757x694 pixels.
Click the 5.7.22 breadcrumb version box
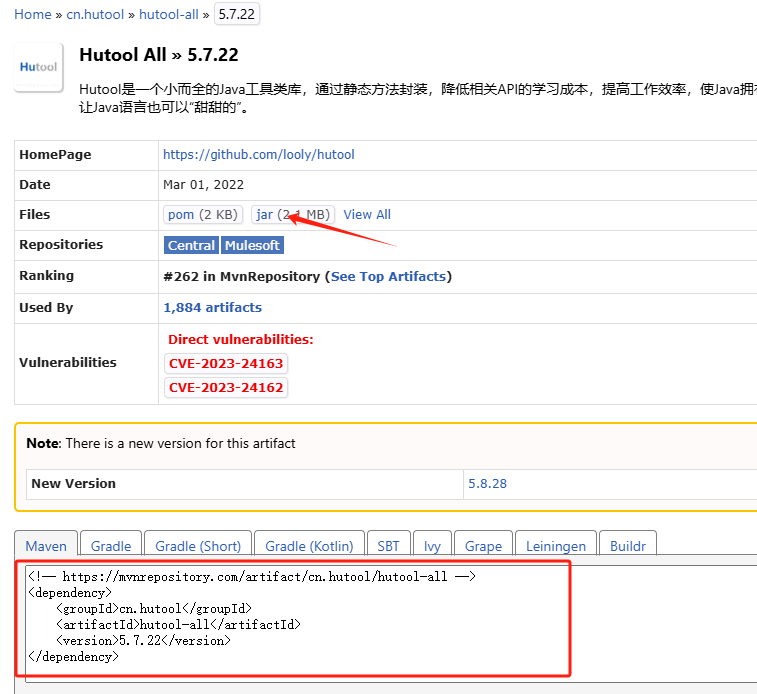pos(237,14)
